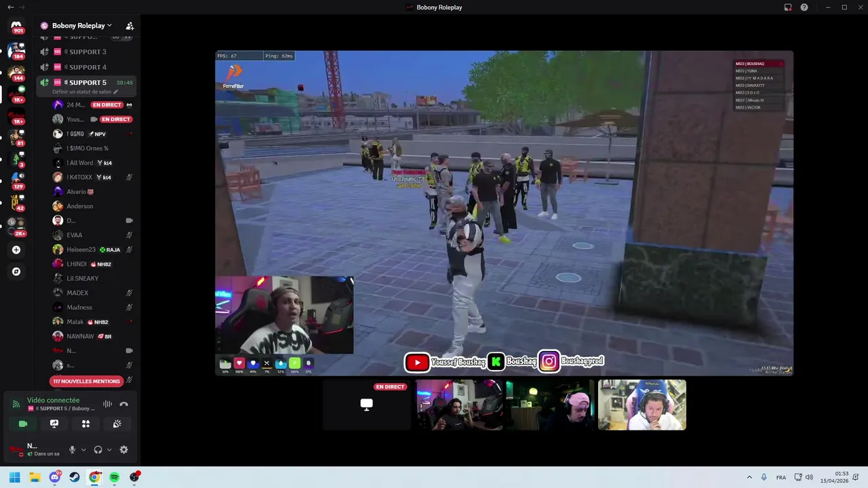Toggle microphone mute in user panel
This screenshot has height=488, width=868.
[x=72, y=449]
